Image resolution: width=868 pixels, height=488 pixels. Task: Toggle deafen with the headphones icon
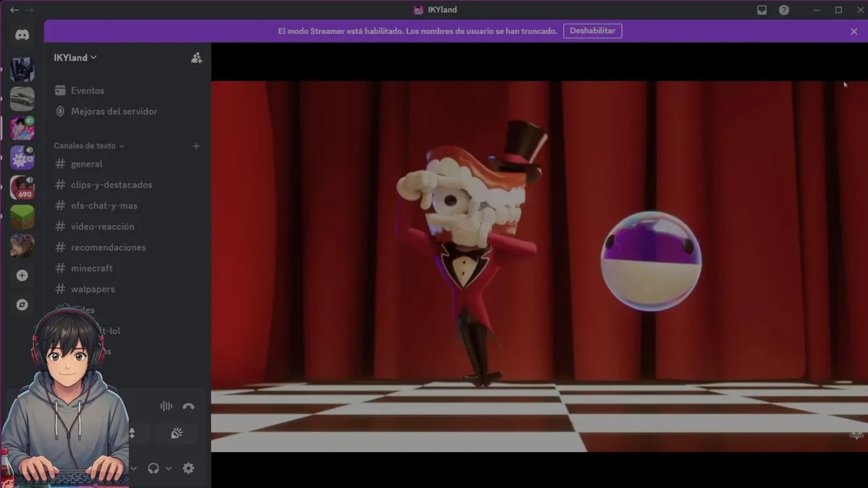click(x=153, y=468)
